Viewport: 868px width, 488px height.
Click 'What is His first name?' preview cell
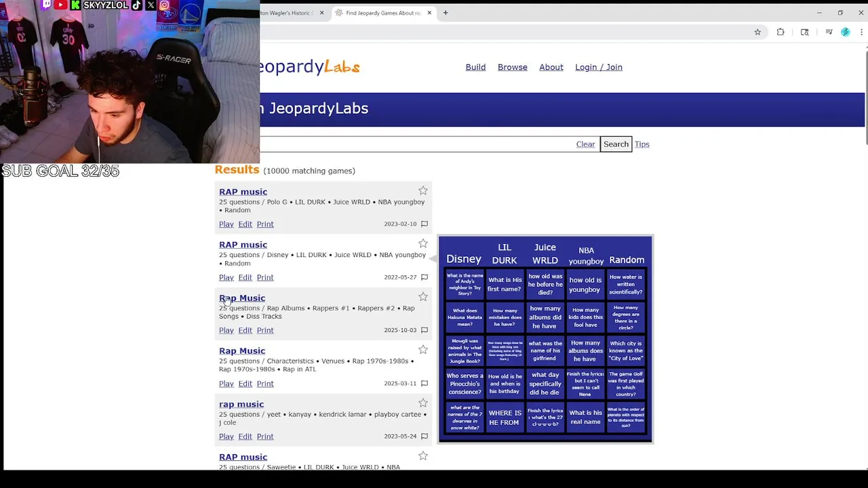pos(505,285)
